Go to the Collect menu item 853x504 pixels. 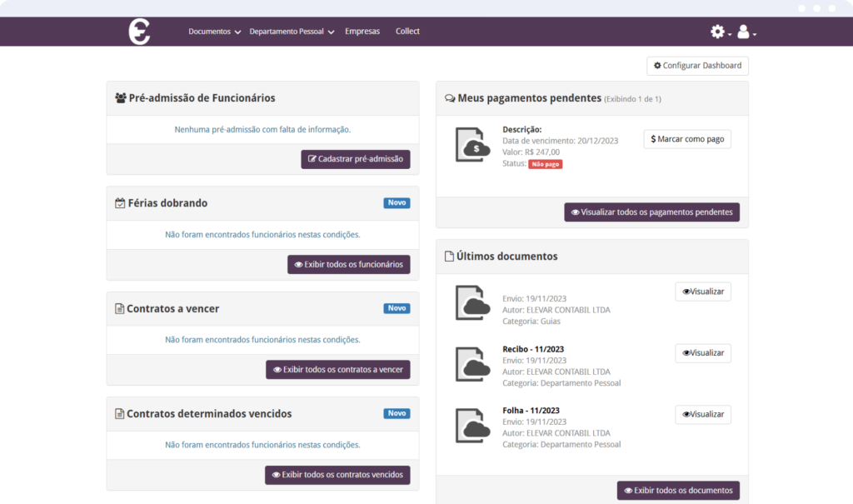[407, 32]
